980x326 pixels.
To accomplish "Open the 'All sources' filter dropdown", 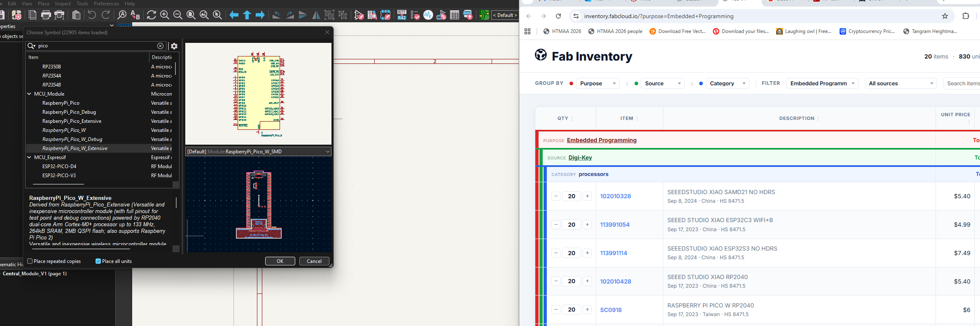I will pyautogui.click(x=901, y=83).
